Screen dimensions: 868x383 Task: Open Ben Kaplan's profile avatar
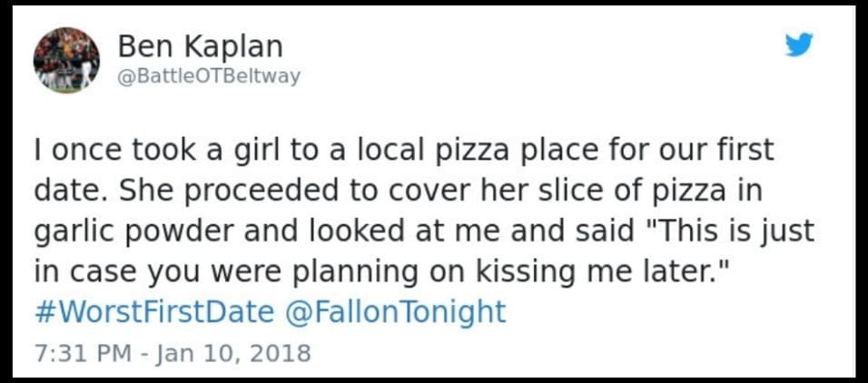pyautogui.click(x=66, y=60)
